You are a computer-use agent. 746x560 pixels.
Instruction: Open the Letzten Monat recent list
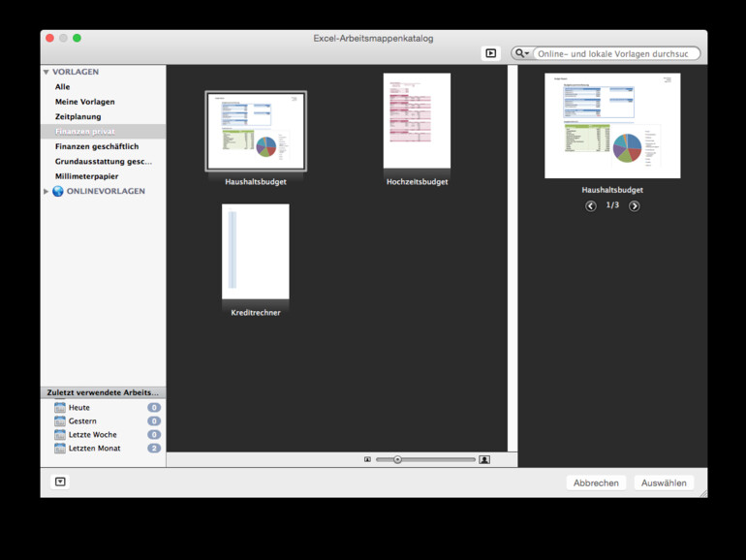point(104,449)
